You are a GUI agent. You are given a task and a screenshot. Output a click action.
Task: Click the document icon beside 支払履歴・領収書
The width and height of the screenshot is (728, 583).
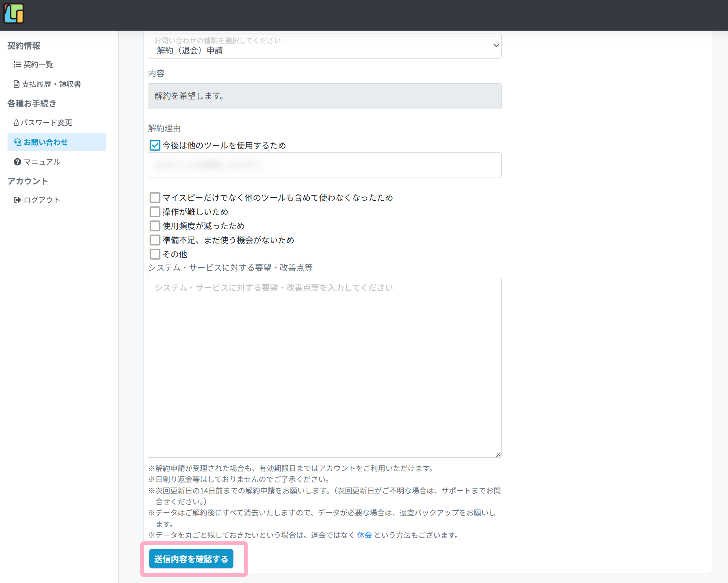point(17,84)
